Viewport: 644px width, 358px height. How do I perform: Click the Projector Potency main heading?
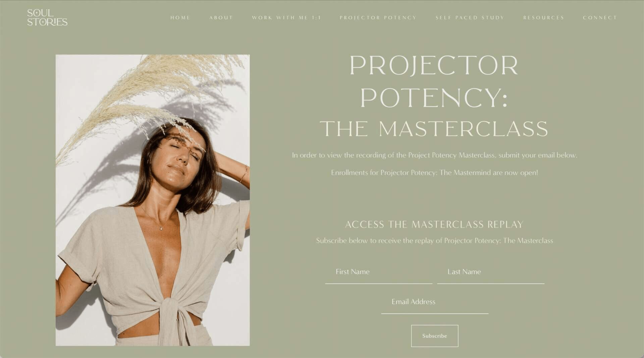coord(434,82)
